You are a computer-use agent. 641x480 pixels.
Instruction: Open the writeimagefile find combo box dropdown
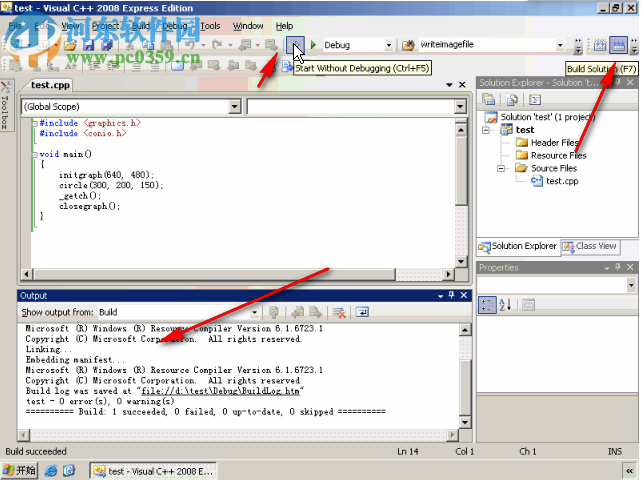point(560,45)
